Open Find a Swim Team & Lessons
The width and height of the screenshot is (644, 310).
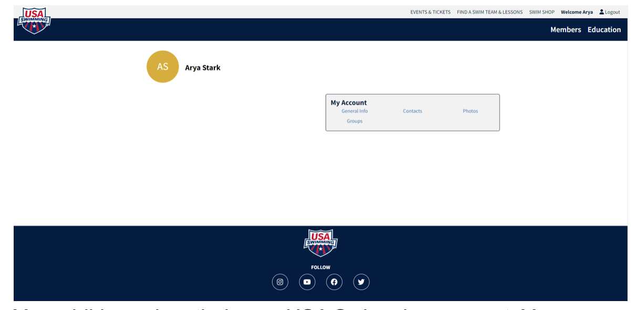490,12
